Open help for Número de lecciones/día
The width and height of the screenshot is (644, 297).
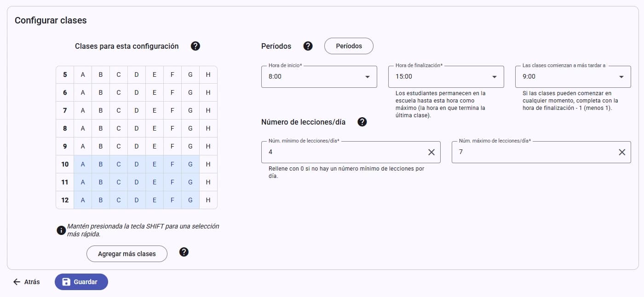point(362,122)
